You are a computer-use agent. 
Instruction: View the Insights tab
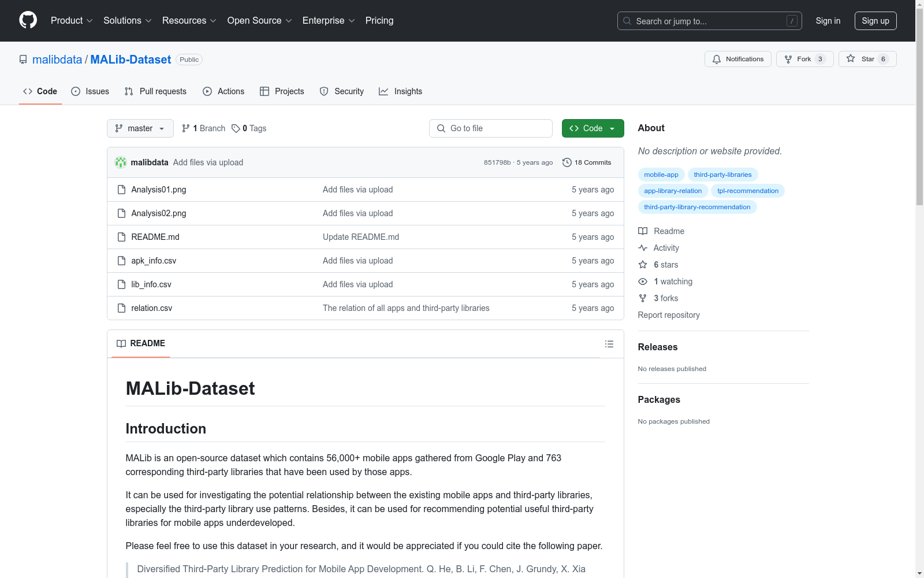[x=400, y=91]
